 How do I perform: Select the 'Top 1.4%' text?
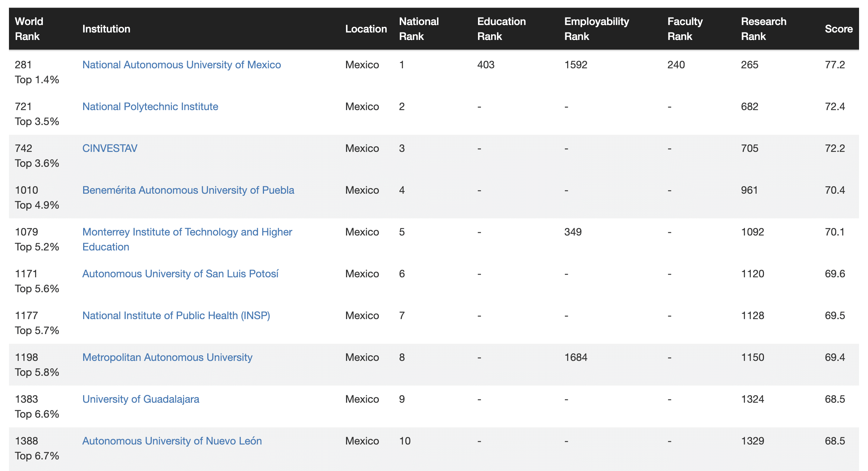tap(37, 79)
